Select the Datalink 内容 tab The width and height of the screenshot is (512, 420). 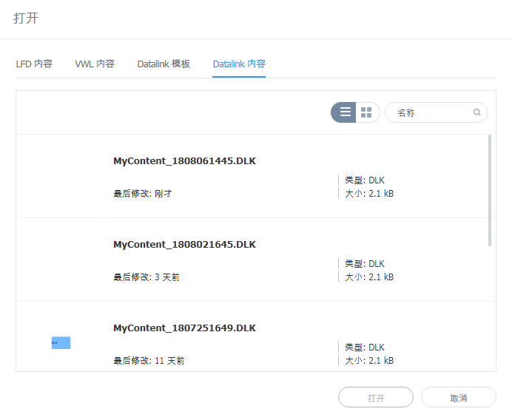tap(239, 64)
